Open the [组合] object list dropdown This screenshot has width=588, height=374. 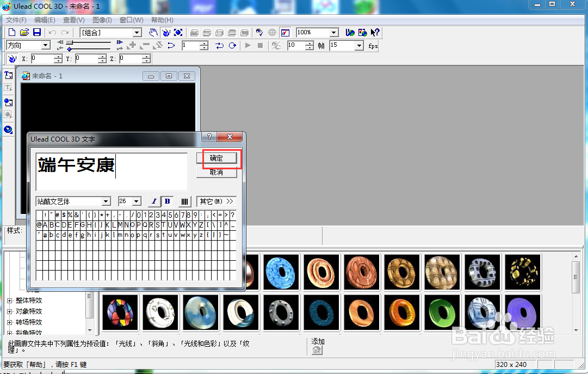tap(137, 33)
